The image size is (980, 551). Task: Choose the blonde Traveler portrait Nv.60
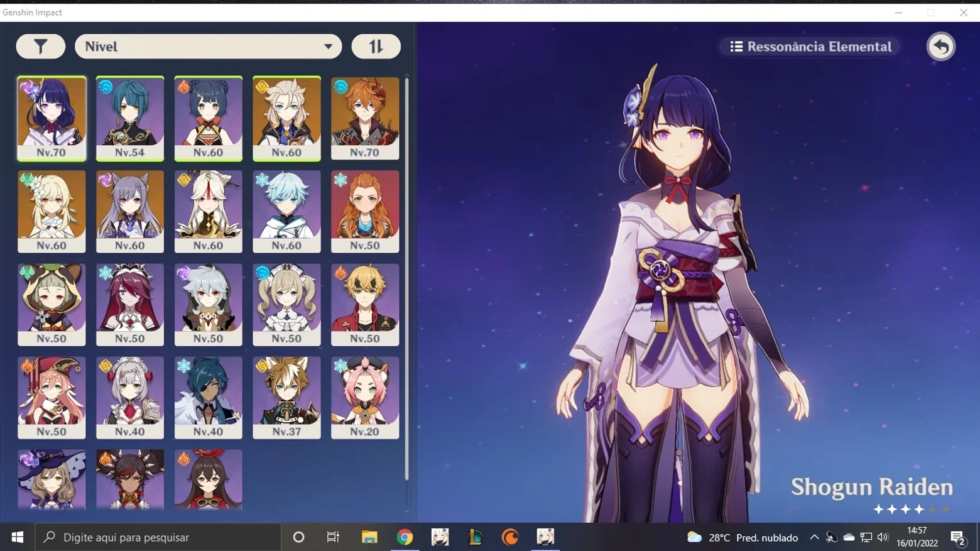point(52,212)
